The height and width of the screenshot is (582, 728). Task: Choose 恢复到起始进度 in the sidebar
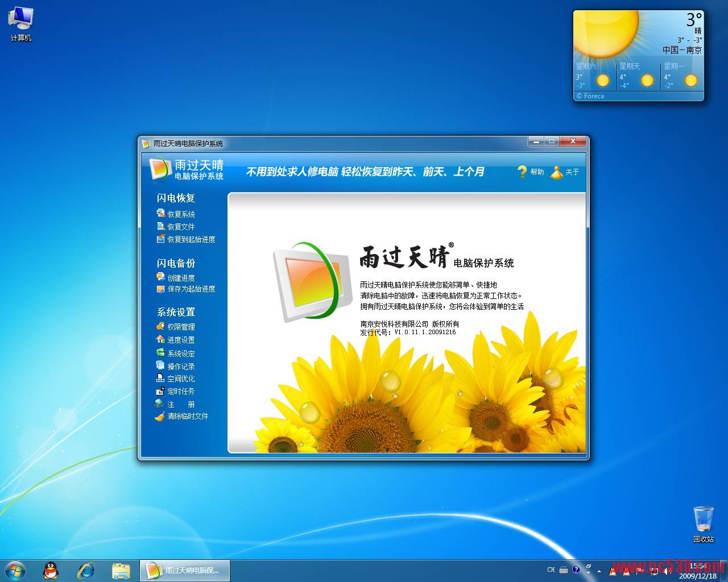pyautogui.click(x=186, y=239)
